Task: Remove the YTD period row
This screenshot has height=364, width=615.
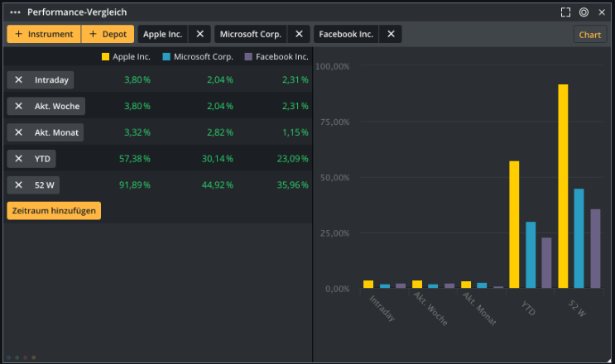Action: (18, 159)
